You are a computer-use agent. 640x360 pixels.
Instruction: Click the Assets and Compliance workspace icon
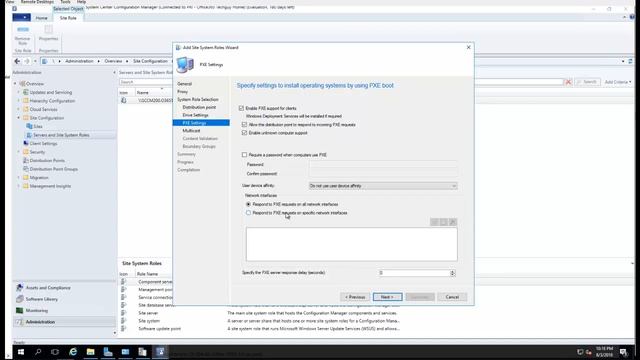(x=19, y=288)
